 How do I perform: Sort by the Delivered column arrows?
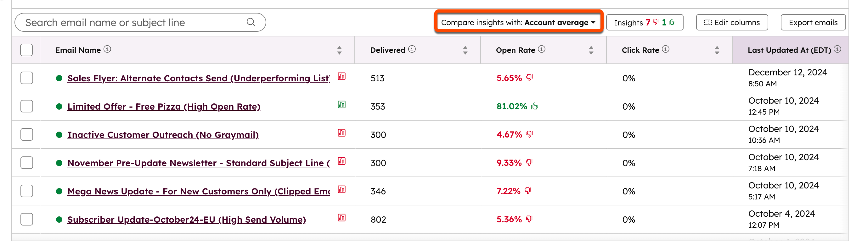pos(465,50)
